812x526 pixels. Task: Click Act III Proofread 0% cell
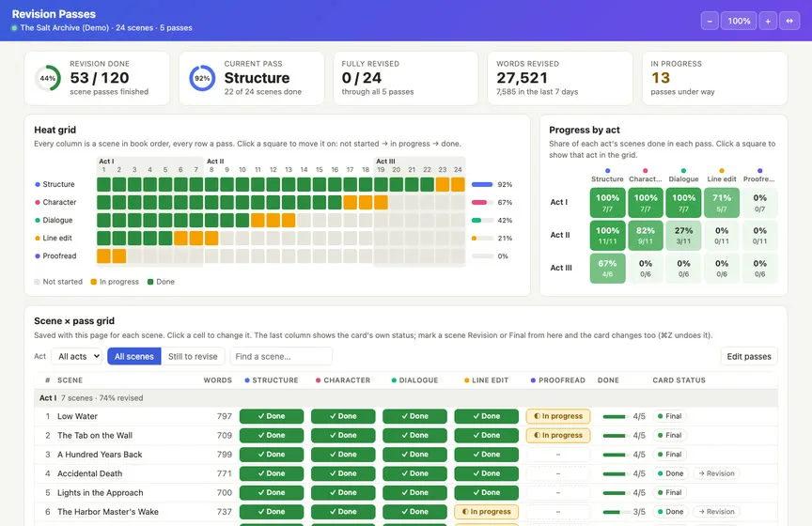click(759, 269)
